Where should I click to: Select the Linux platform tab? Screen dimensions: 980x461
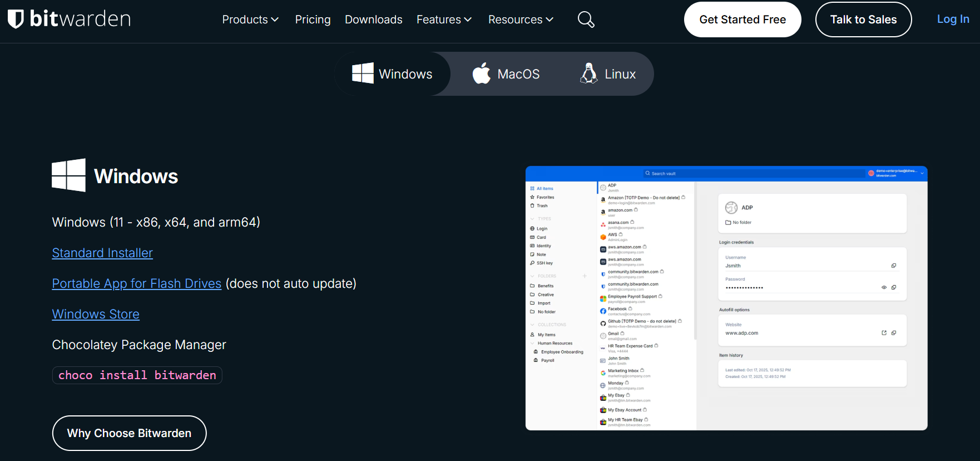[608, 74]
